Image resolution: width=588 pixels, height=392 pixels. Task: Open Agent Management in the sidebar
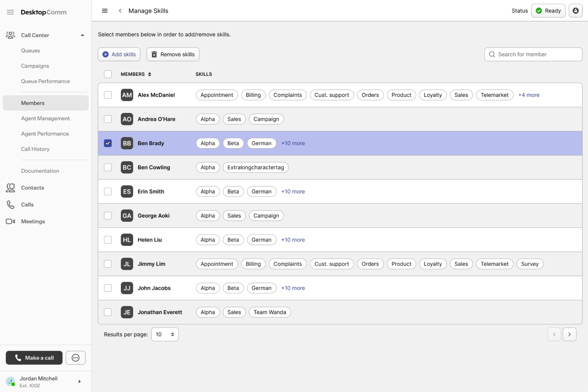tap(45, 118)
